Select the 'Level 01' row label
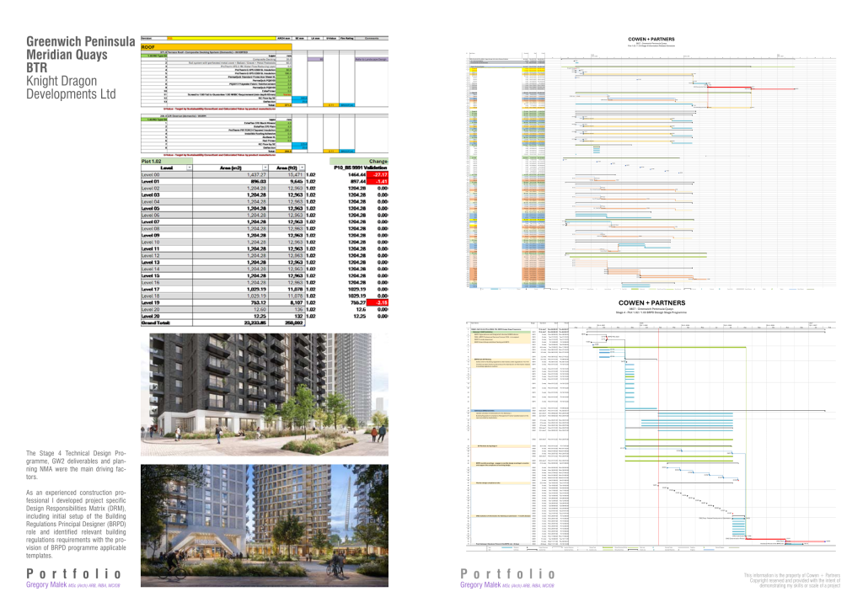The image size is (868, 613). click(151, 182)
